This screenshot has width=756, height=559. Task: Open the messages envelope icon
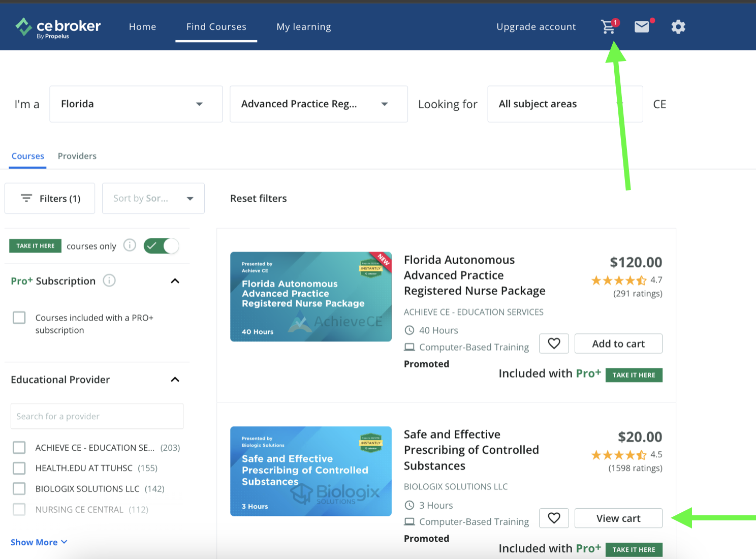pyautogui.click(x=642, y=26)
